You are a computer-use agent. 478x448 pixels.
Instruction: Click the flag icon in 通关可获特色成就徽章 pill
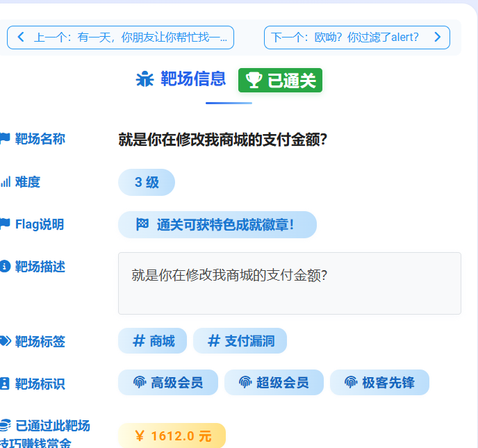point(142,224)
